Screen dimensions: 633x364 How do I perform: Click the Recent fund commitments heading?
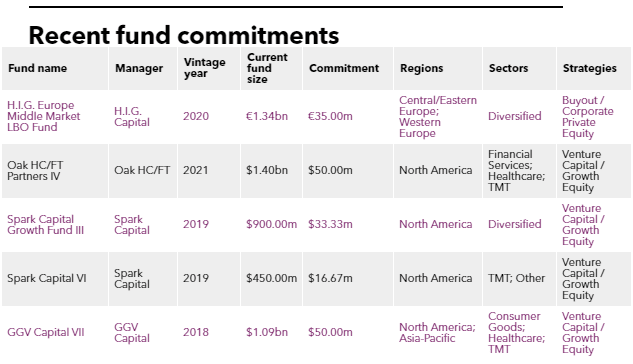coord(184,35)
